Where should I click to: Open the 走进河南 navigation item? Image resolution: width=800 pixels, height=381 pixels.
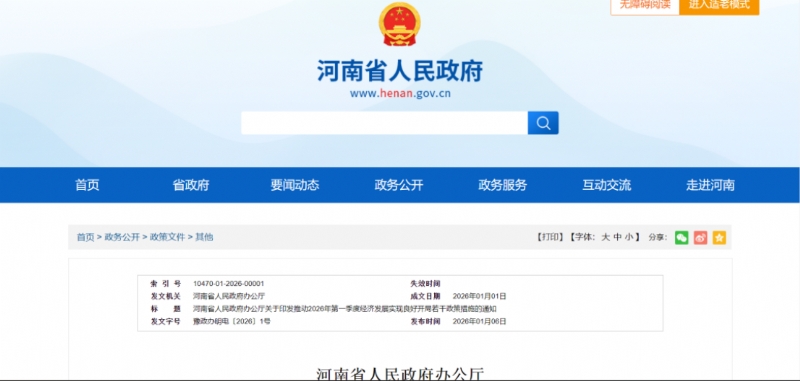pyautogui.click(x=710, y=185)
